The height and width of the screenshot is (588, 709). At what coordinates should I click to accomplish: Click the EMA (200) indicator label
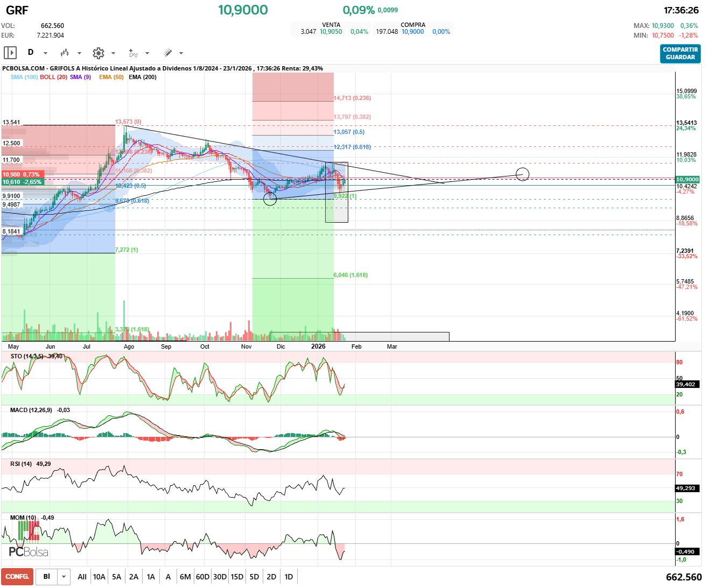[x=143, y=77]
